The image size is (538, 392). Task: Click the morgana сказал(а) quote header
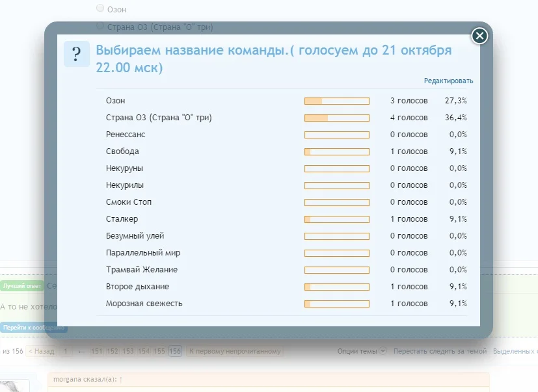[269, 380]
